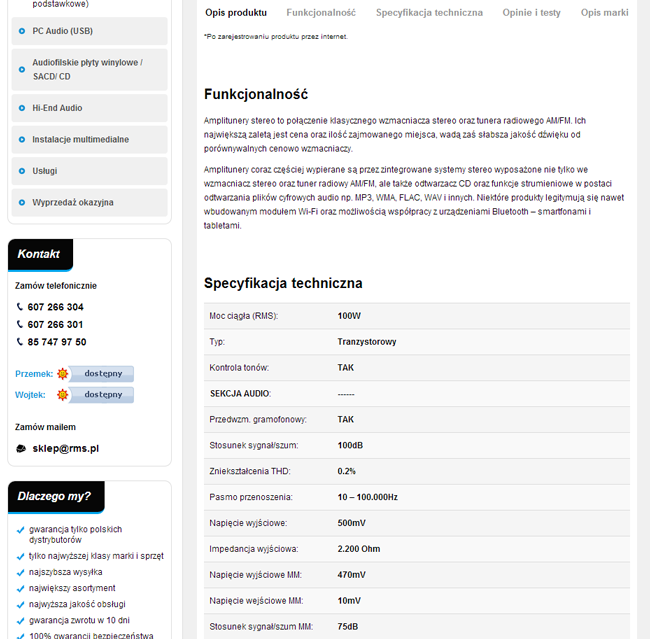This screenshot has width=650, height=639.
Task: Click Napięcie wyjściowe MM value 470mV
Action: click(352, 575)
